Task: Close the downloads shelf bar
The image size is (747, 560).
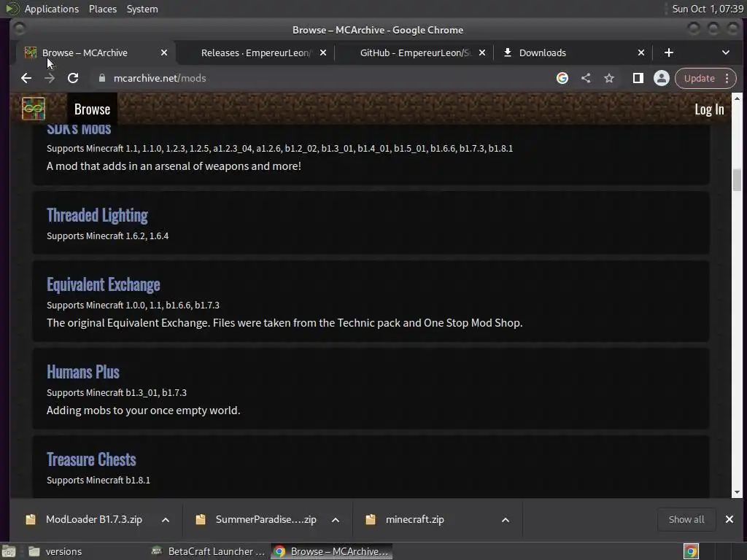Action: 729,519
